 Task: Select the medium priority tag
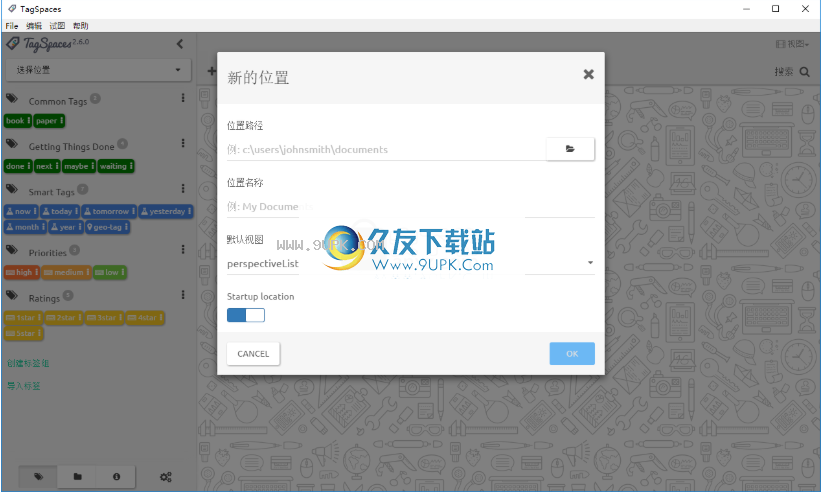pyautogui.click(x=66, y=272)
